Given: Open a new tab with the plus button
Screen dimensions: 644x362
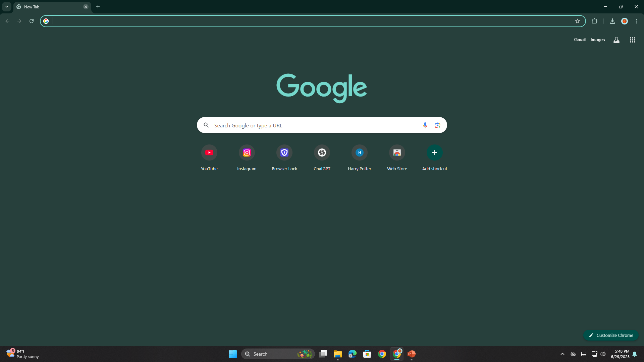Looking at the screenshot, I should [98, 7].
